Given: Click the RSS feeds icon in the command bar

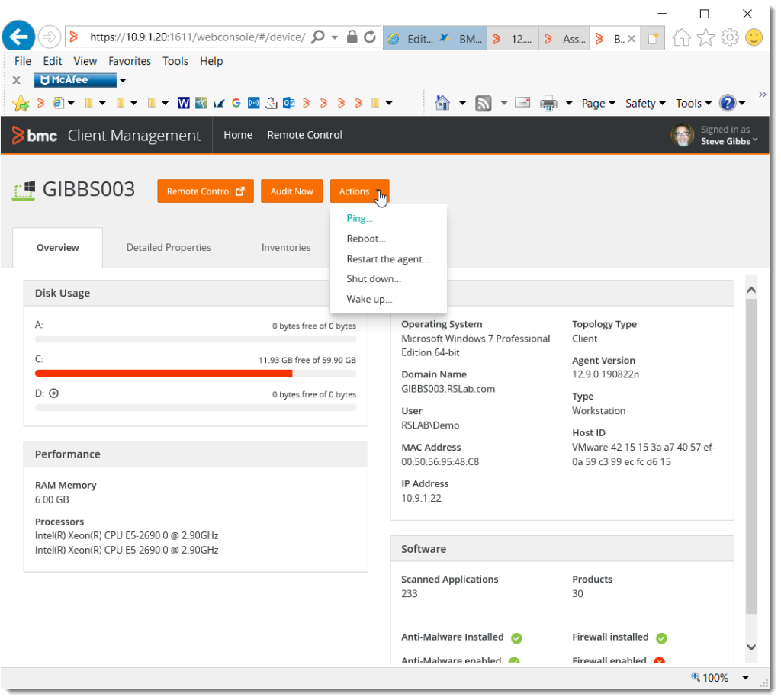Looking at the screenshot, I should [483, 103].
